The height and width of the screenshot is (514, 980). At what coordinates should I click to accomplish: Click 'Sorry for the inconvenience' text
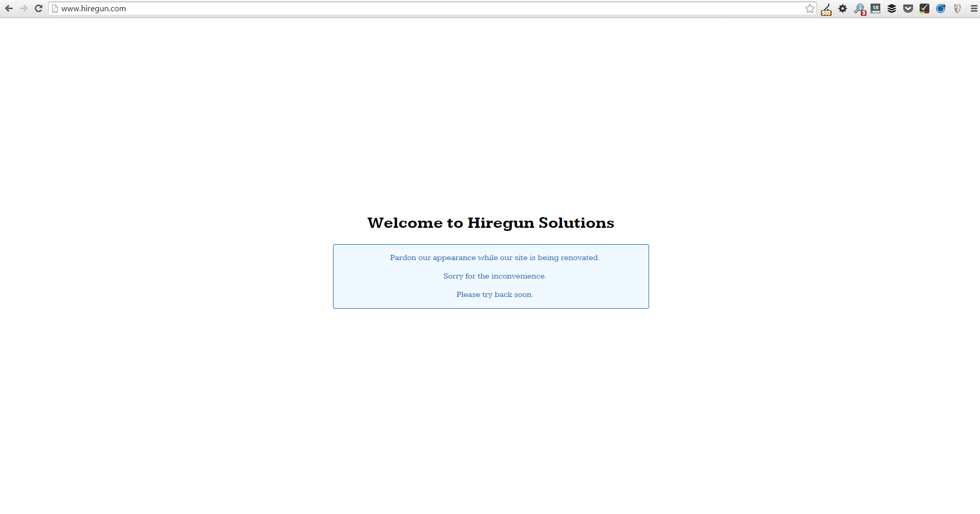tap(495, 276)
